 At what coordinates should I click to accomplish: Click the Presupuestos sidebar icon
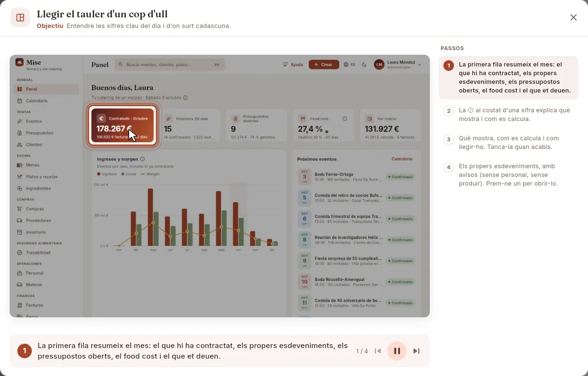[x=20, y=133]
